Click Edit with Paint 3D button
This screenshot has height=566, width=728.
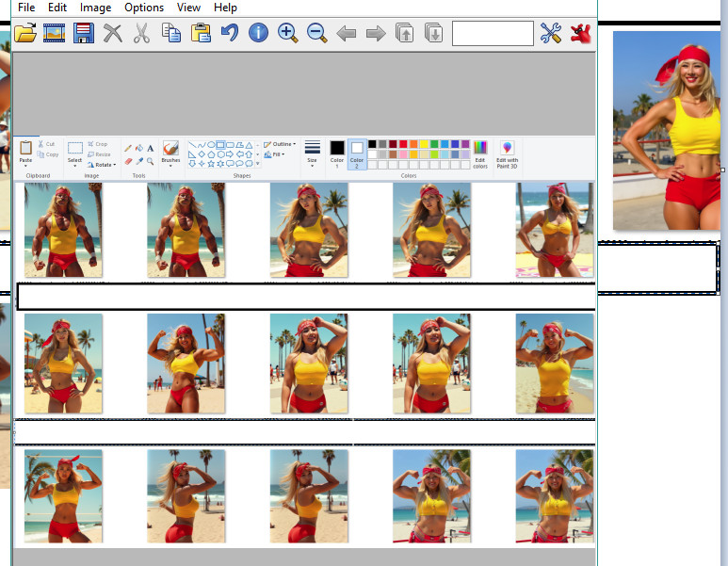pyautogui.click(x=507, y=154)
